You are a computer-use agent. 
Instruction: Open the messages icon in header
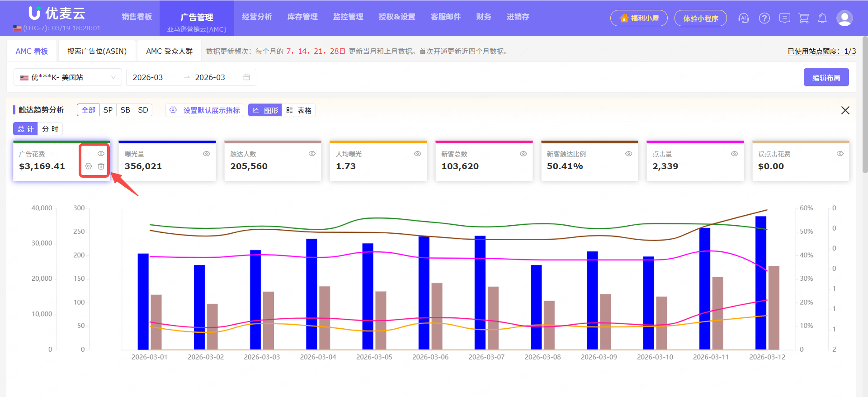tap(784, 18)
